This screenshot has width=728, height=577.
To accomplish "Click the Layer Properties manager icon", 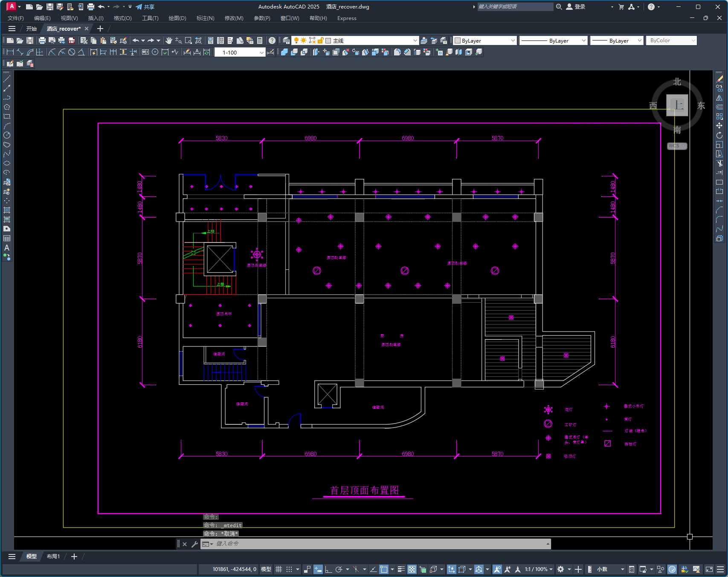I will pos(286,40).
